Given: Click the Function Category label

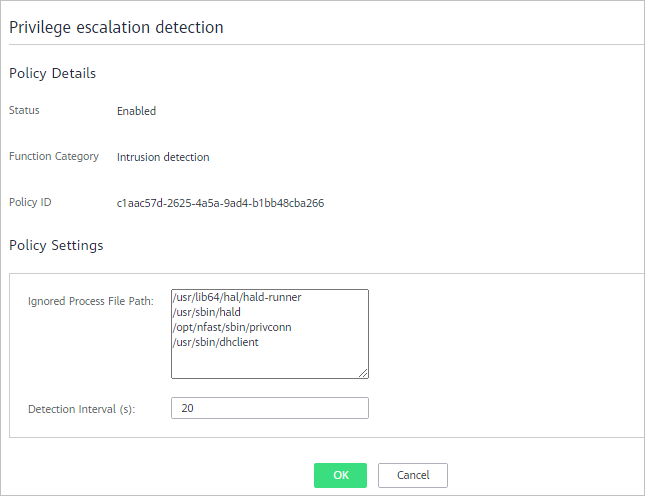Looking at the screenshot, I should click(x=54, y=156).
